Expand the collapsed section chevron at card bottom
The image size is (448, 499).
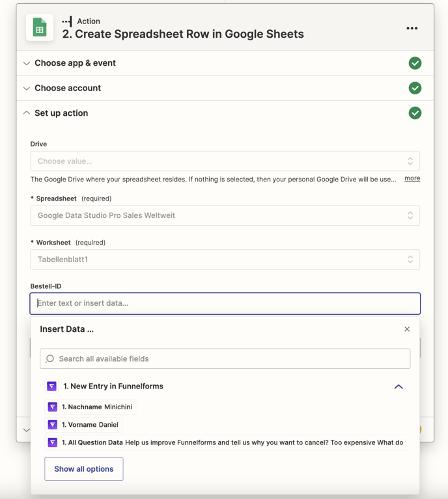[26, 430]
